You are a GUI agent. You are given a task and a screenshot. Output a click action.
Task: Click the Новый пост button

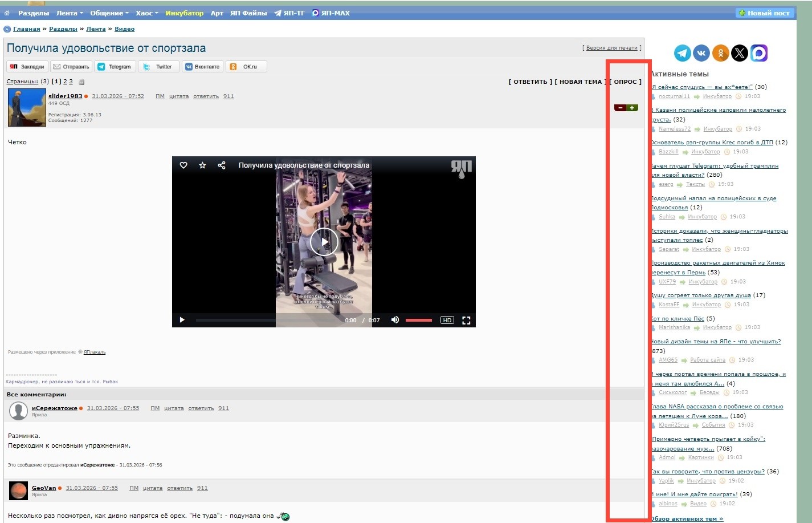pyautogui.click(x=765, y=13)
